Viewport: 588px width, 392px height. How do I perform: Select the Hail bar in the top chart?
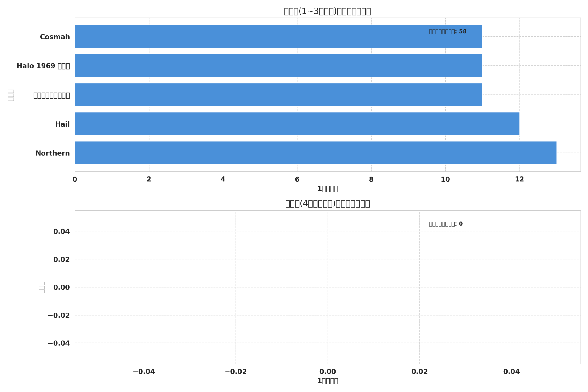click(297, 124)
